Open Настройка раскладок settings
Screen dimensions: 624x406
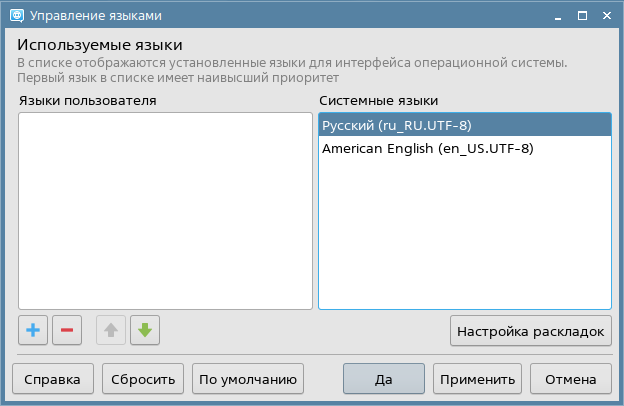[530, 330]
